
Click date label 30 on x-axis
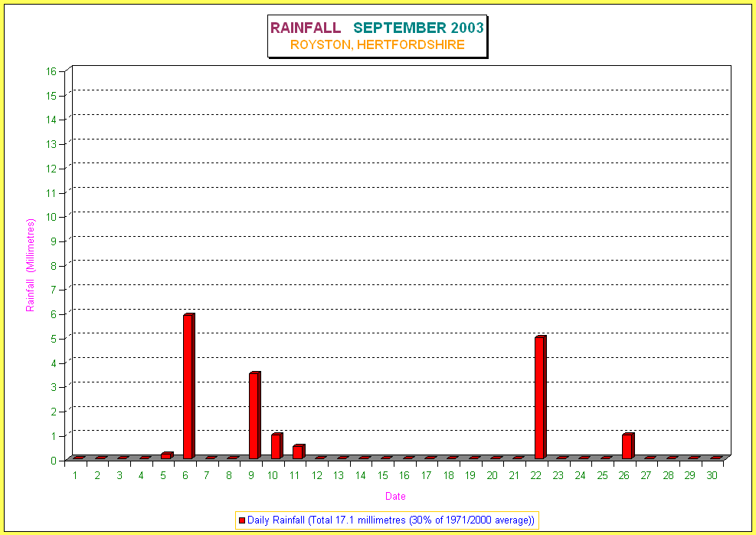point(712,476)
